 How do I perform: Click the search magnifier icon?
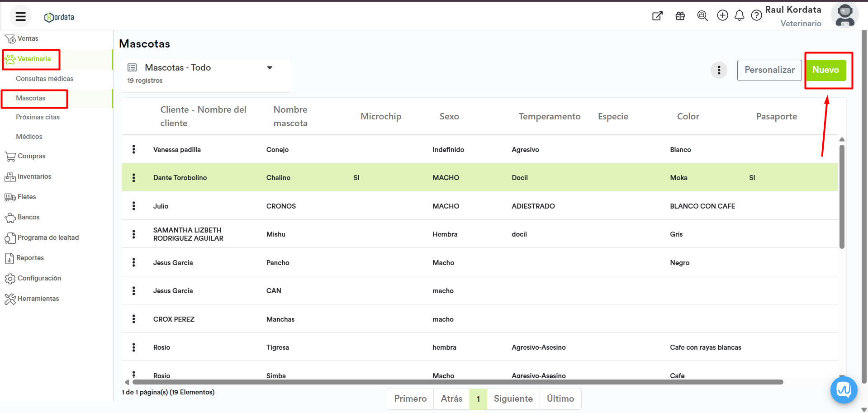pyautogui.click(x=702, y=16)
